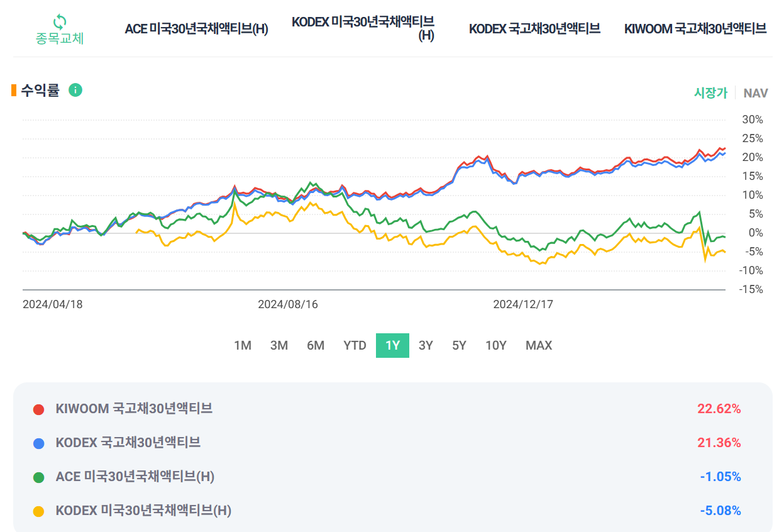784x532 pixels.
Task: Click the blue KODEX 국고채30년액티브 color dot
Action: tap(39, 443)
